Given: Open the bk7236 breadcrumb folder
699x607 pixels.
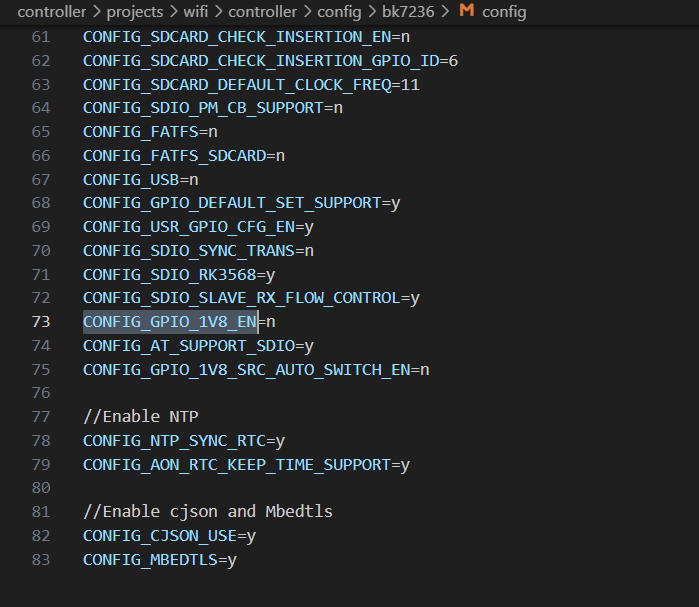Looking at the screenshot, I should [x=417, y=12].
